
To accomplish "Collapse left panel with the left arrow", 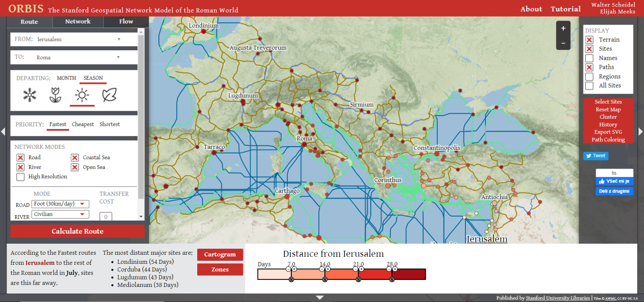I will 3,132.
